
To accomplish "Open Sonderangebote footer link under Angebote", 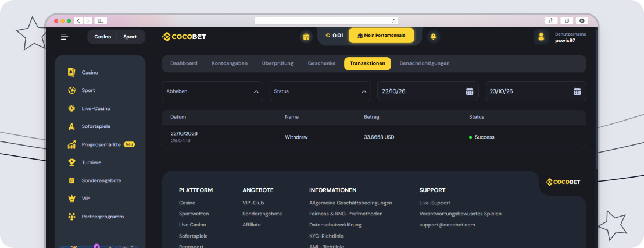I will (x=262, y=214).
